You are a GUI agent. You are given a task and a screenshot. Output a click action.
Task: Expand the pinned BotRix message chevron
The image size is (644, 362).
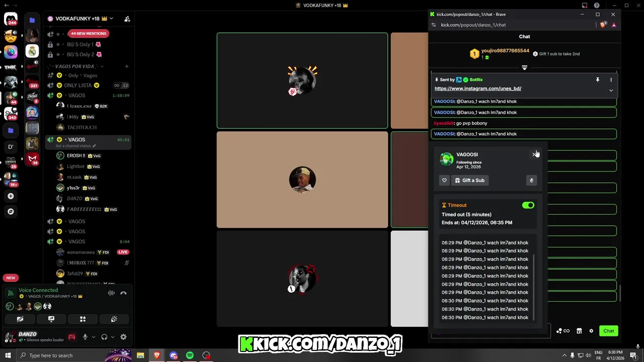tap(611, 90)
